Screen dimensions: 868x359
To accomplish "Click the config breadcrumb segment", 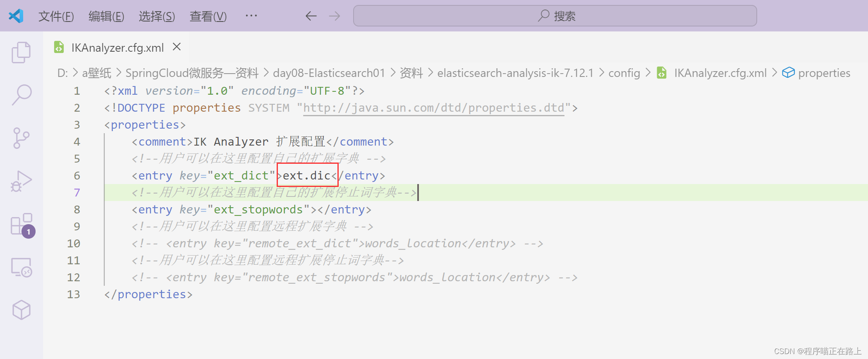I will [x=624, y=73].
